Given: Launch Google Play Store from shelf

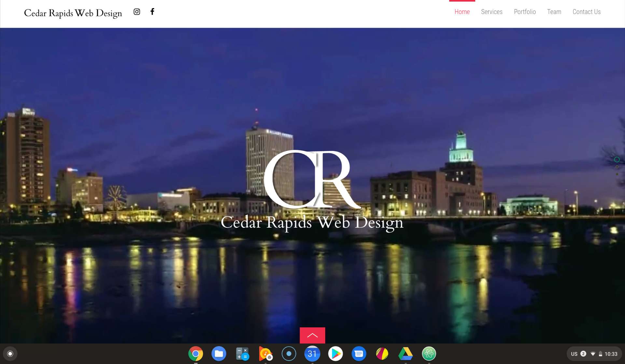Looking at the screenshot, I should (x=335, y=354).
